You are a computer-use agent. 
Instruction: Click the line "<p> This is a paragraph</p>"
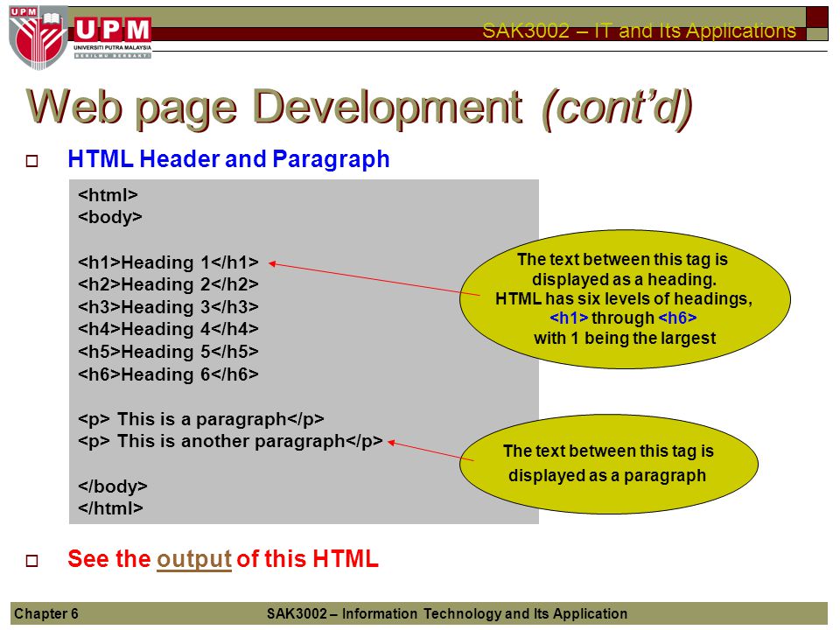tap(201, 419)
